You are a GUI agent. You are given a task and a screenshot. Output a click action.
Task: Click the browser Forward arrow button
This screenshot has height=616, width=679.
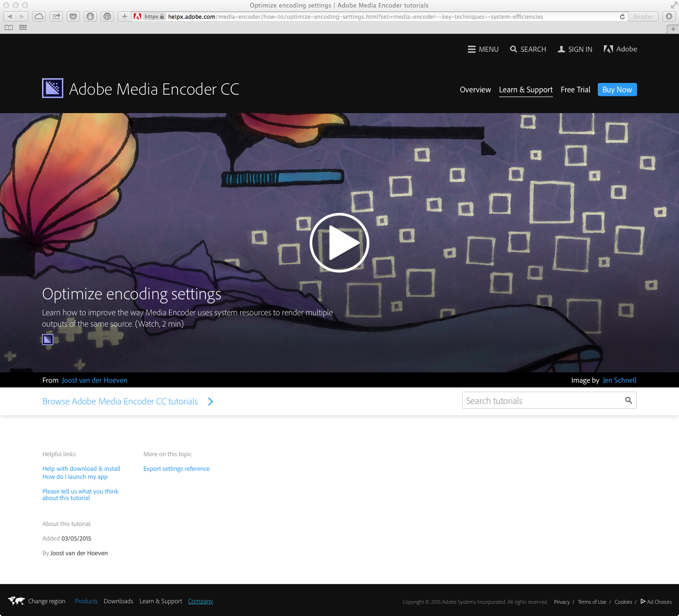(22, 16)
